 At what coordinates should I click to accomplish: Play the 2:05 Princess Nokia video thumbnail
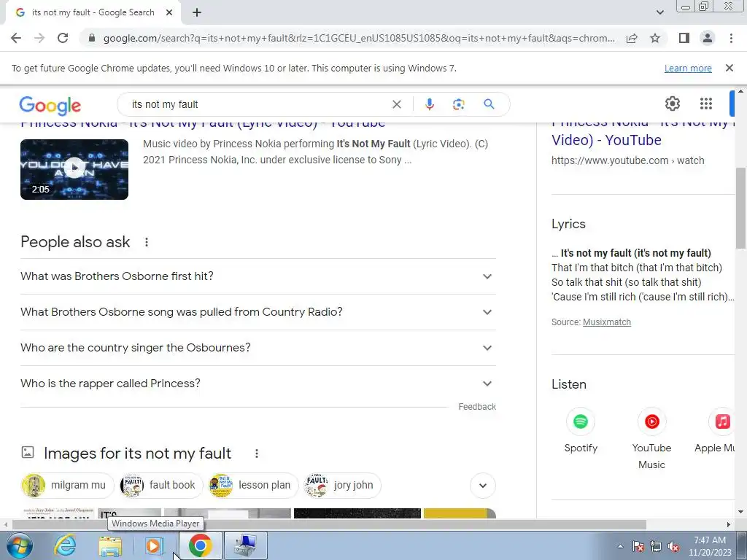(74, 169)
